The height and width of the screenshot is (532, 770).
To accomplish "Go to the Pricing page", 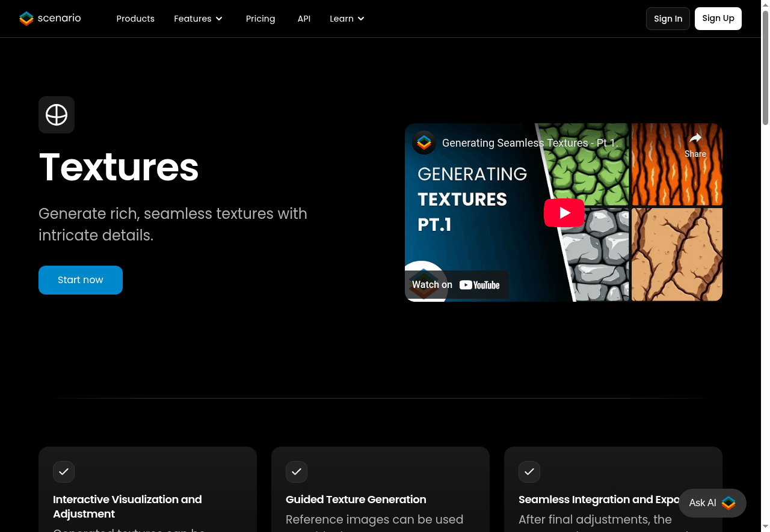I will point(260,19).
